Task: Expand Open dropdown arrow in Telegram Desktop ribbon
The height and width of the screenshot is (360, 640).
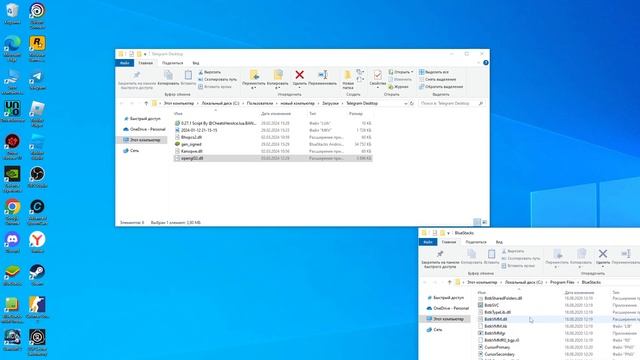Action: pos(412,72)
